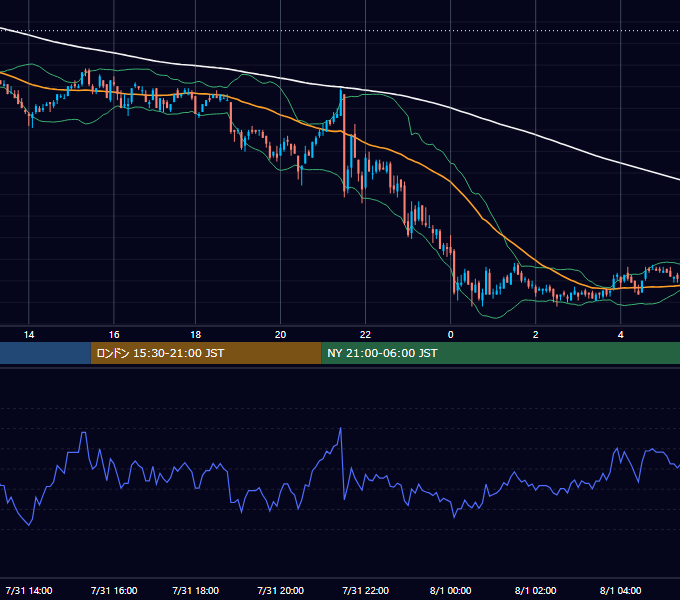Click the 22 hour axis label
The width and height of the screenshot is (680, 600).
(x=366, y=335)
